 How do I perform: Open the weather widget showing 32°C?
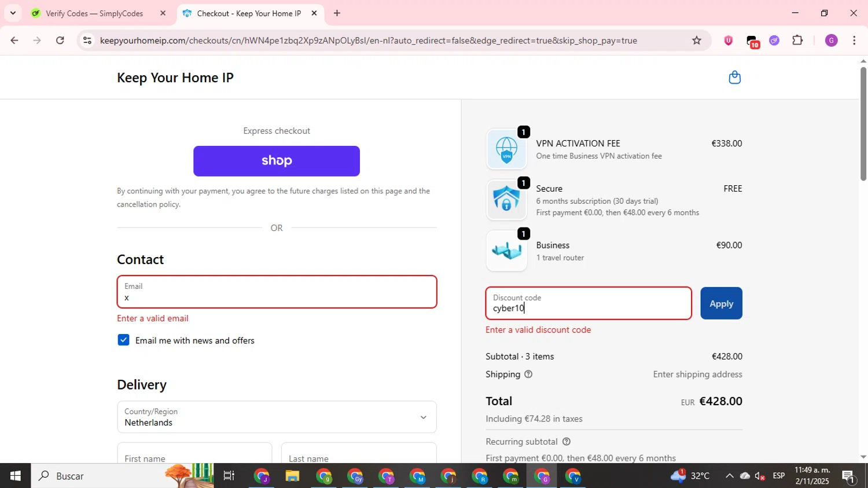point(690,476)
